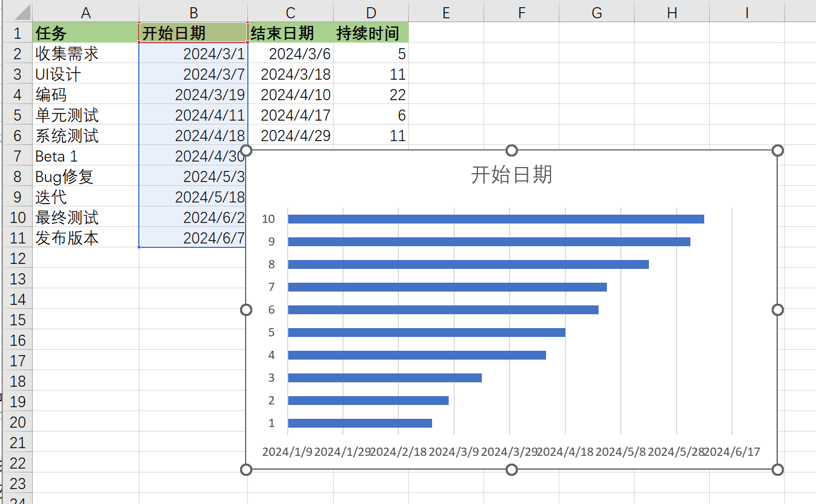Image resolution: width=816 pixels, height=504 pixels.
Task: Click axis label 2024/3/9
Action: point(454,451)
